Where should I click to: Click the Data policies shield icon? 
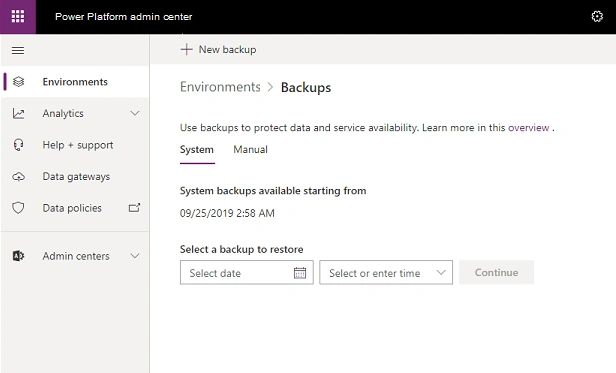click(x=18, y=208)
